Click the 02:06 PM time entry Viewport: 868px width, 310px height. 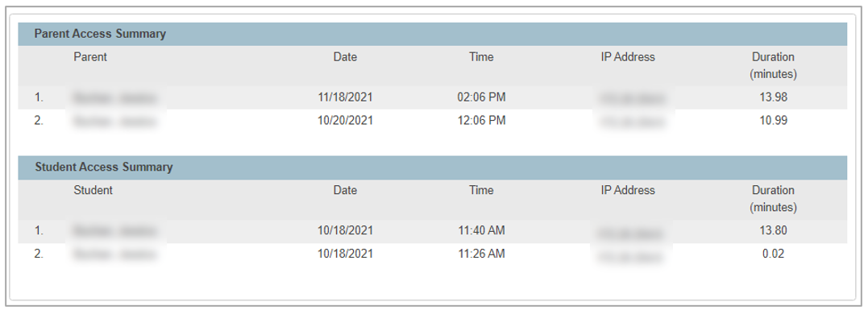tap(481, 97)
